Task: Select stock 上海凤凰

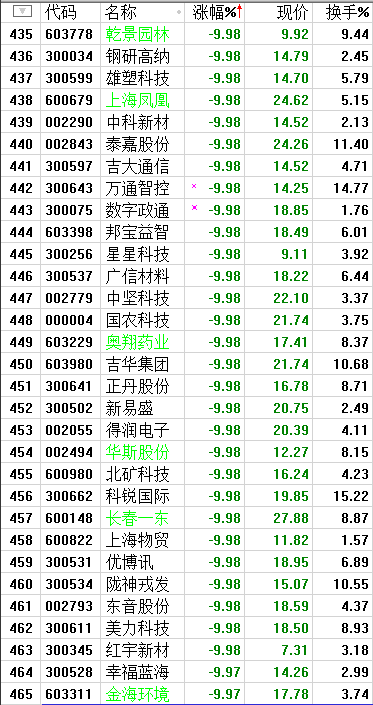Action: (138, 100)
